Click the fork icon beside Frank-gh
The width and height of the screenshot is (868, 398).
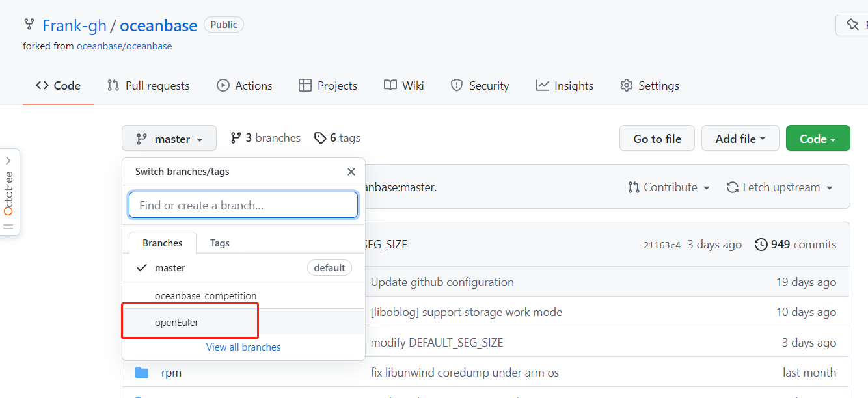[x=29, y=25]
